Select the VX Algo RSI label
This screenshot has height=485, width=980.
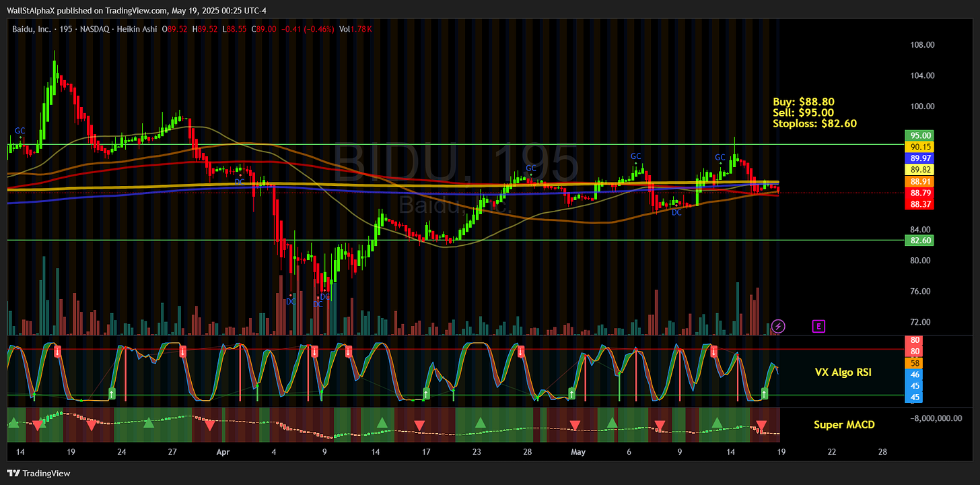pyautogui.click(x=843, y=372)
